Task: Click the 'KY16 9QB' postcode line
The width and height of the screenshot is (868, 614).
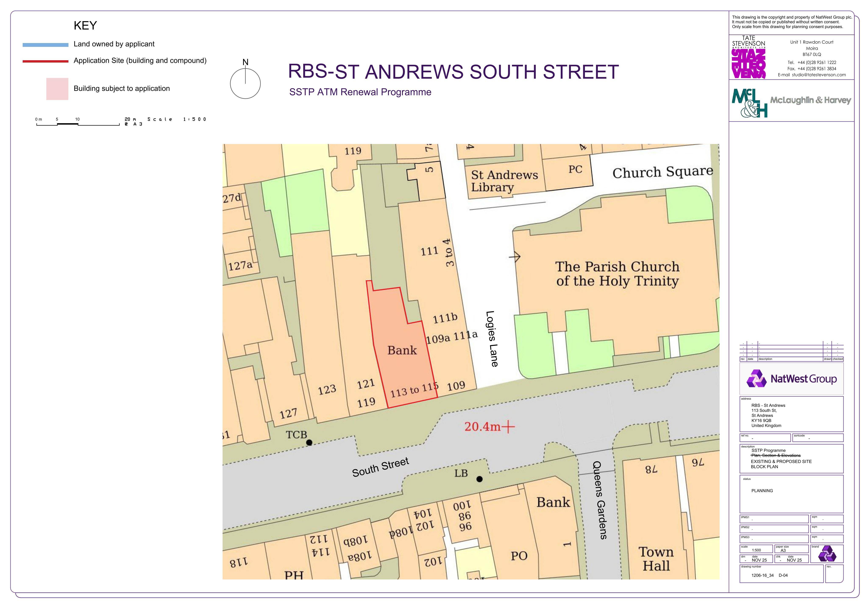Action: click(761, 421)
